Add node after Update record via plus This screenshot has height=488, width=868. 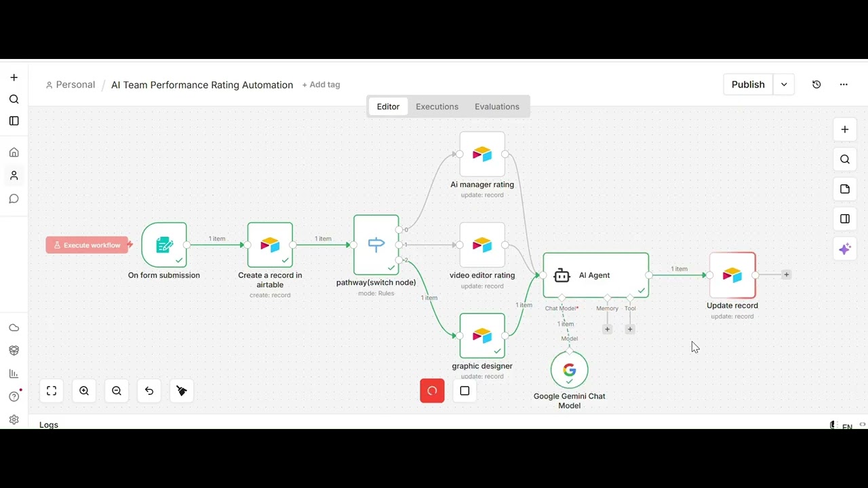click(786, 274)
